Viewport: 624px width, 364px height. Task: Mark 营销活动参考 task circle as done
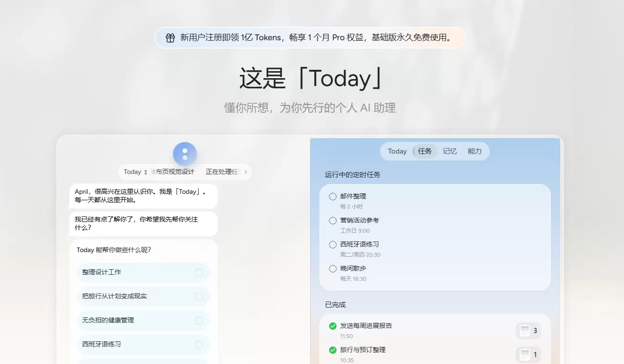coord(332,221)
